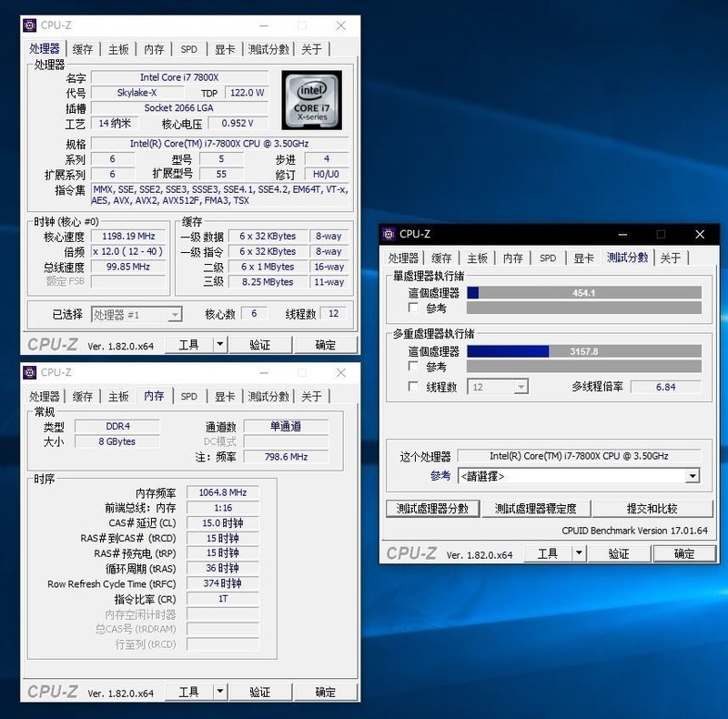Open the 參考 <請選擇> reference processor dropdown
728x719 pixels.
click(x=693, y=476)
